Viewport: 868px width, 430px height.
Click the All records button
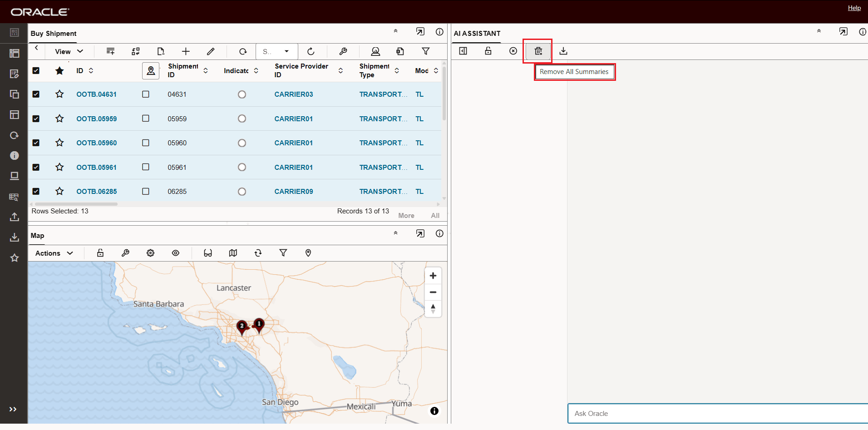pyautogui.click(x=435, y=216)
